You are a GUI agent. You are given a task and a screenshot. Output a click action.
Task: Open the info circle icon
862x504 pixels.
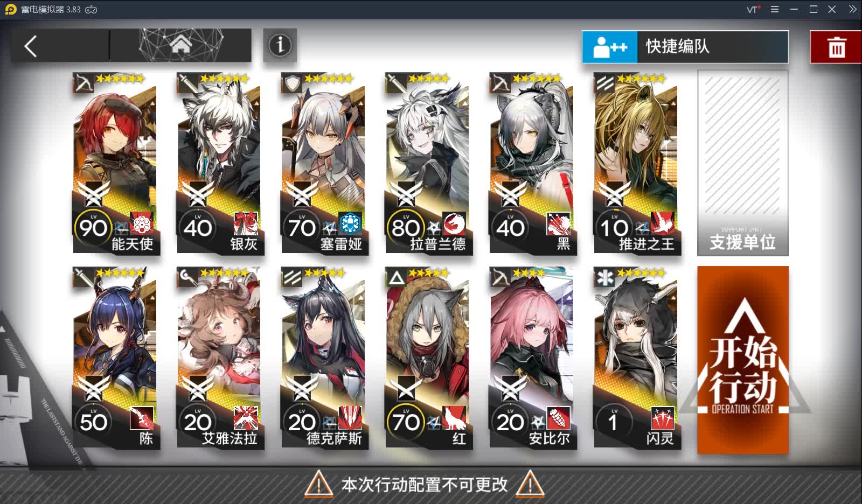(x=280, y=45)
